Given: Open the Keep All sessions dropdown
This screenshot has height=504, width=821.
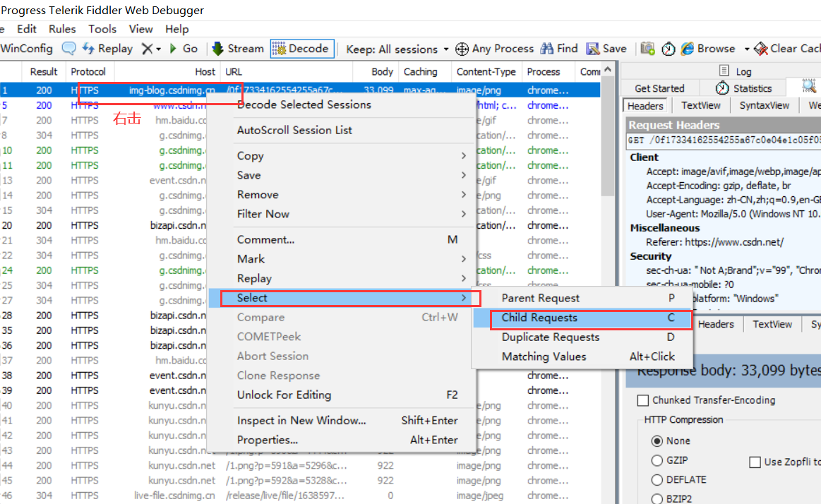Looking at the screenshot, I should [x=397, y=49].
